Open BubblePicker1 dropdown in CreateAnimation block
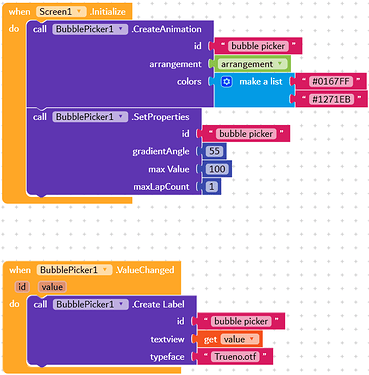 click(90, 29)
